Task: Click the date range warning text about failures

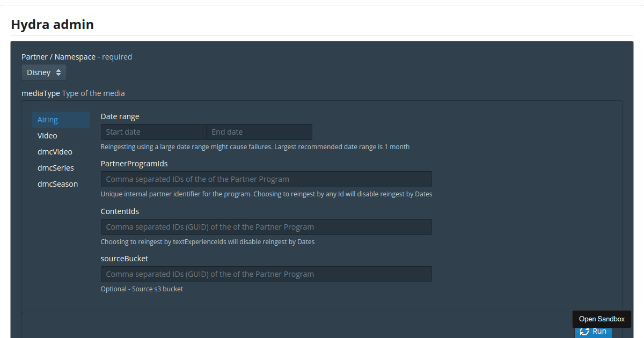Action: tap(255, 146)
